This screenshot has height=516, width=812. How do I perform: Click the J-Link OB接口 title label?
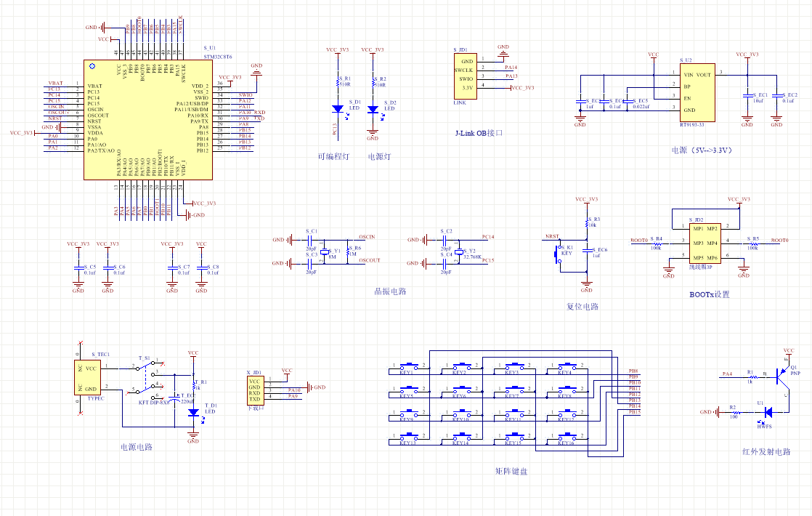pyautogui.click(x=479, y=133)
